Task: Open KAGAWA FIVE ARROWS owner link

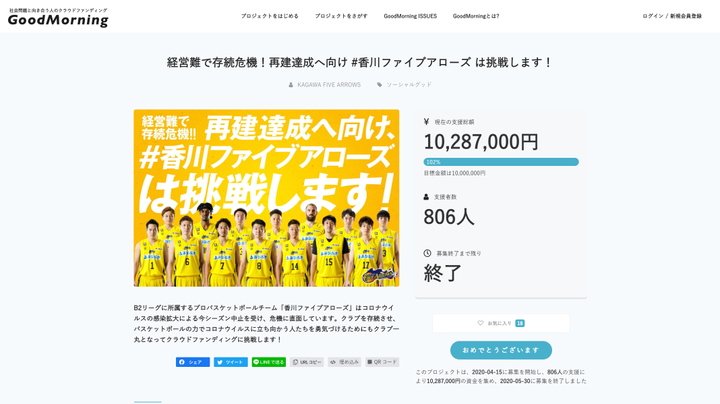Action: point(329,85)
